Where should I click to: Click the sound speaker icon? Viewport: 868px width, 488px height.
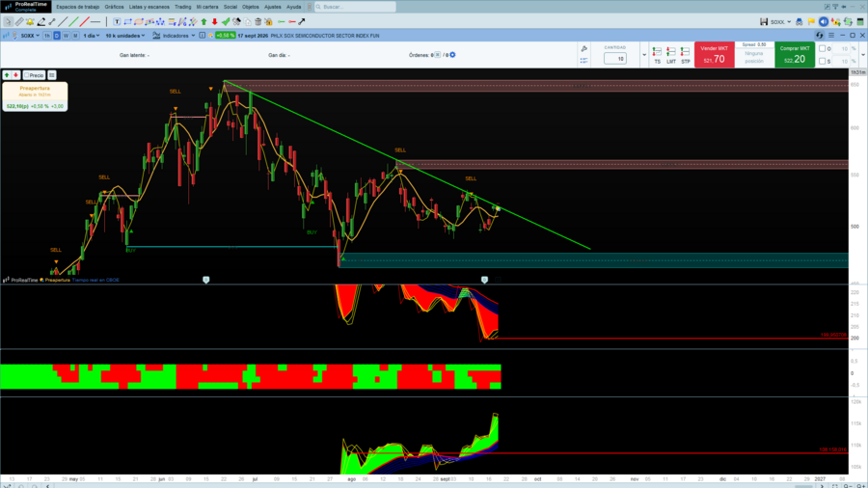[x=824, y=21]
